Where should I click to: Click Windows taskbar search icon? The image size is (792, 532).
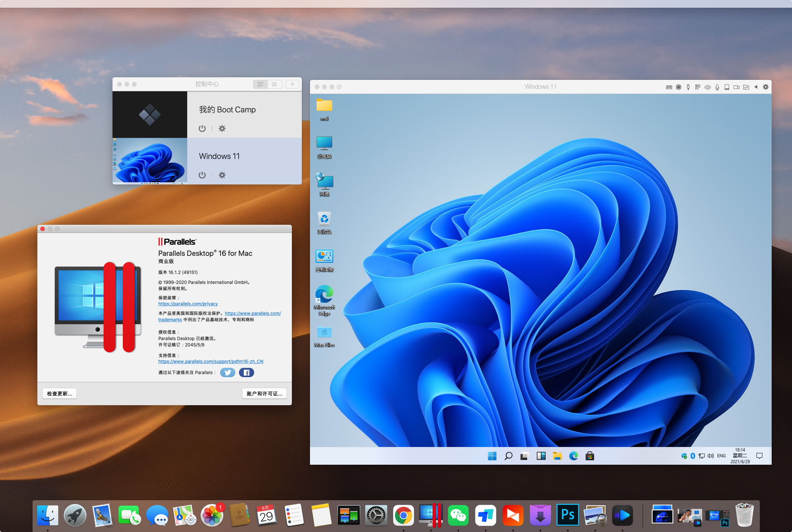pos(509,456)
